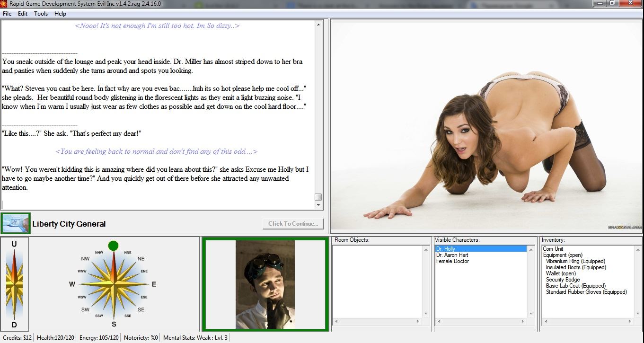The width and height of the screenshot is (644, 343).
Task: Open the Tools menu
Action: 41,14
